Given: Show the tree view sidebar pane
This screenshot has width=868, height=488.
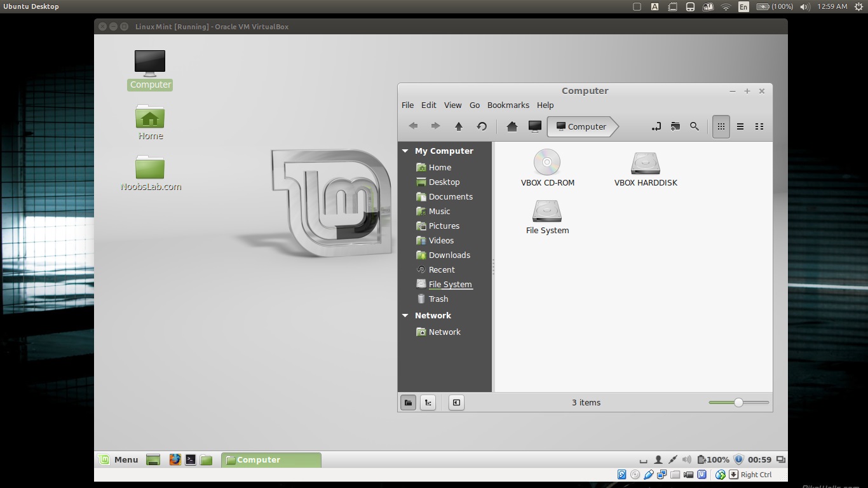Looking at the screenshot, I should tap(428, 402).
